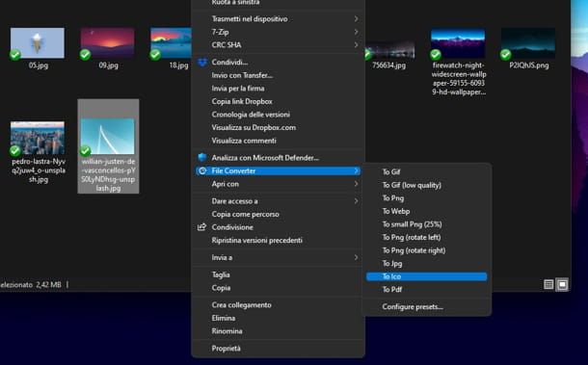Select To Png (rotate left)
Screen dimensions: 588x365
(426, 238)
